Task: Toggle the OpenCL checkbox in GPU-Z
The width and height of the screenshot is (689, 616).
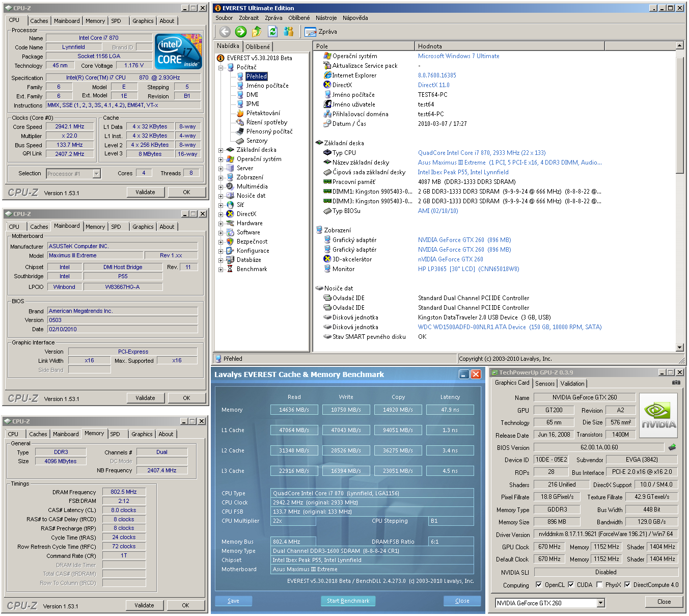Action: 539,585
